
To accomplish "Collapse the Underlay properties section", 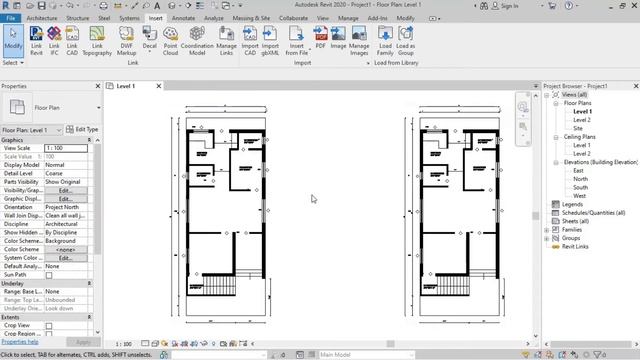I will click(89, 283).
